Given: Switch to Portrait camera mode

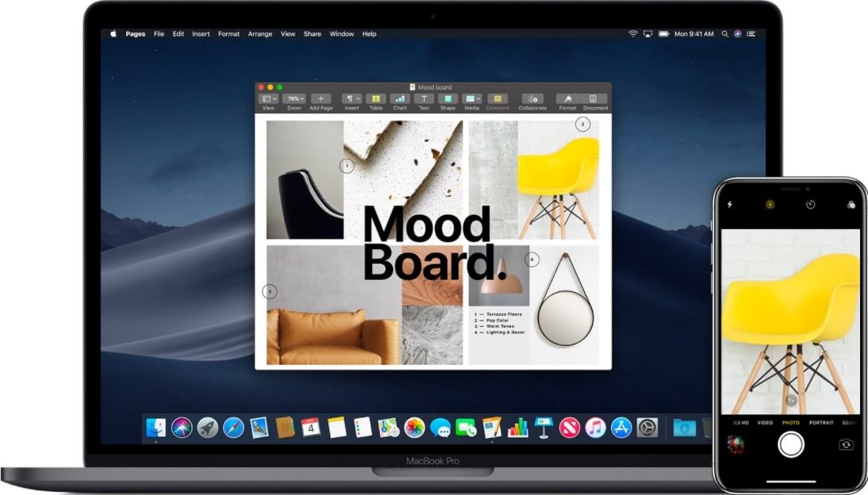Looking at the screenshot, I should tap(821, 423).
